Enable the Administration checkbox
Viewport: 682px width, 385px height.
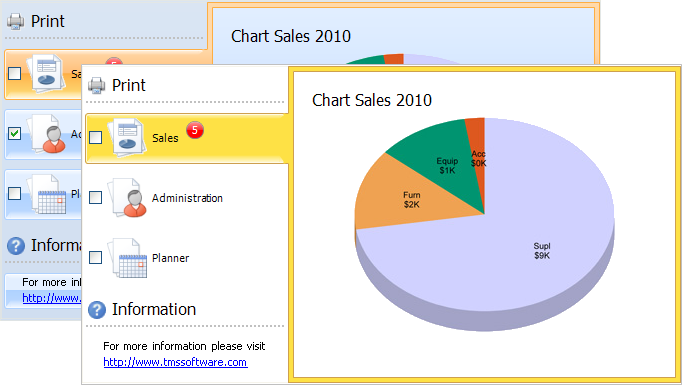[x=95, y=198]
